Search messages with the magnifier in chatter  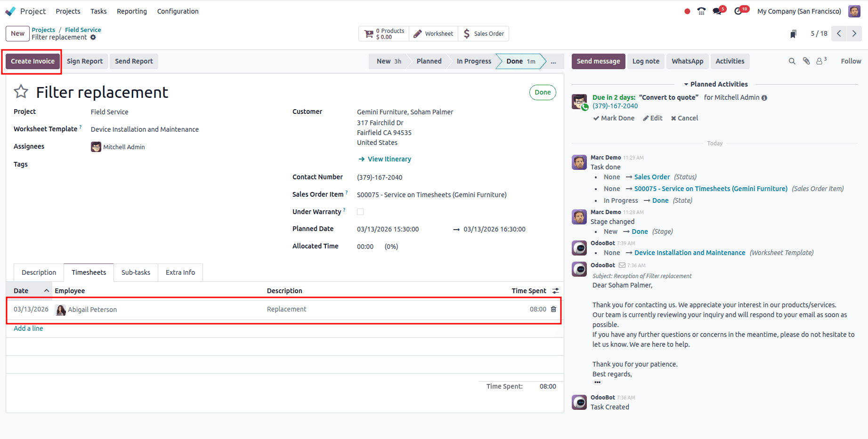click(792, 61)
